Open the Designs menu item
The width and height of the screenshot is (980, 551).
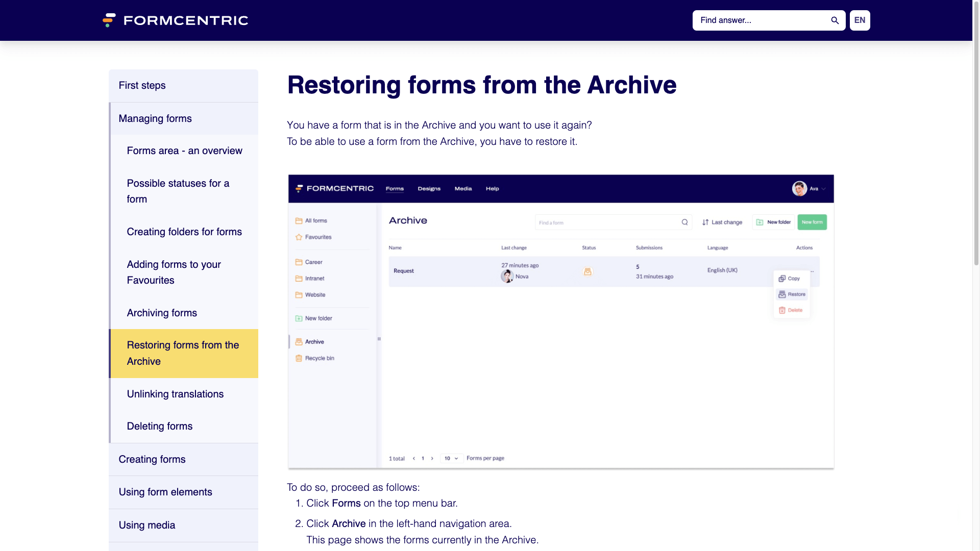coord(429,188)
